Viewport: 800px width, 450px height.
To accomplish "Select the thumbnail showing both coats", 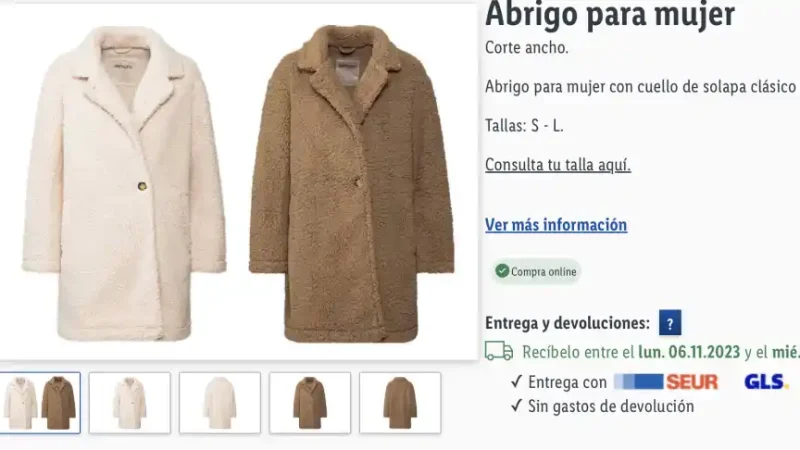I will (x=40, y=403).
